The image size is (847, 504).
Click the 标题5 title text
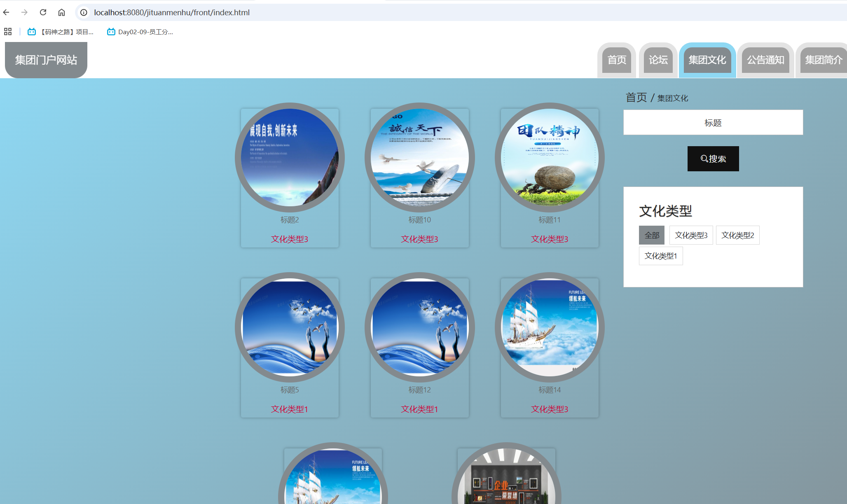(290, 390)
